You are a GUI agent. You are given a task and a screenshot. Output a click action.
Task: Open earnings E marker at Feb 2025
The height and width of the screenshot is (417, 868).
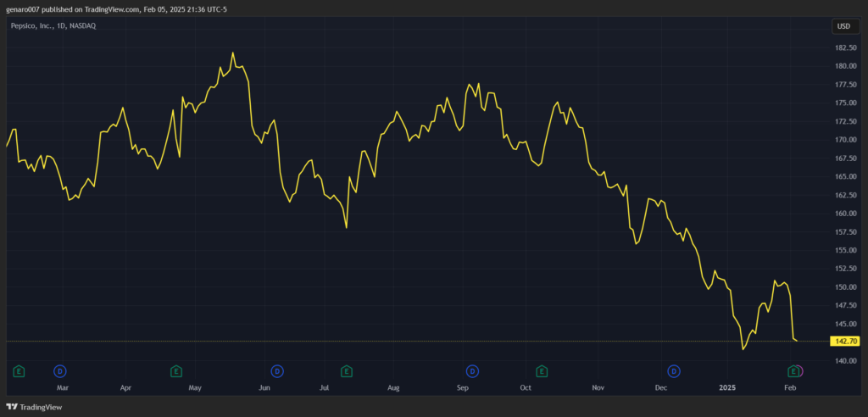click(x=794, y=371)
